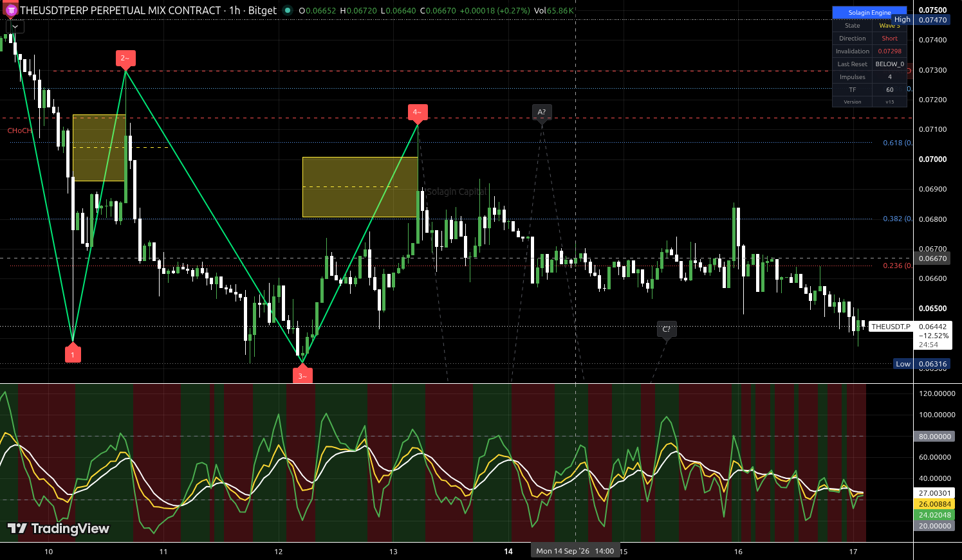This screenshot has height=560, width=962.
Task: Click the Version value v15
Action: (x=889, y=102)
